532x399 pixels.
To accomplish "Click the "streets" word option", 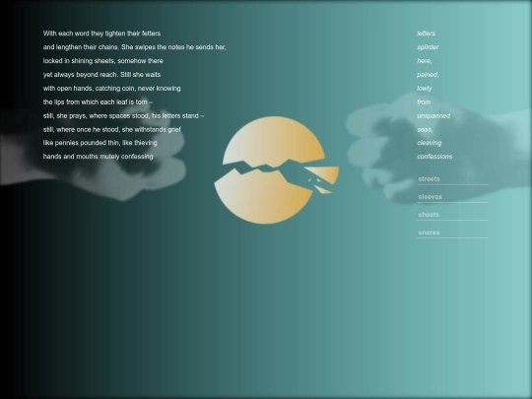I will (x=452, y=179).
